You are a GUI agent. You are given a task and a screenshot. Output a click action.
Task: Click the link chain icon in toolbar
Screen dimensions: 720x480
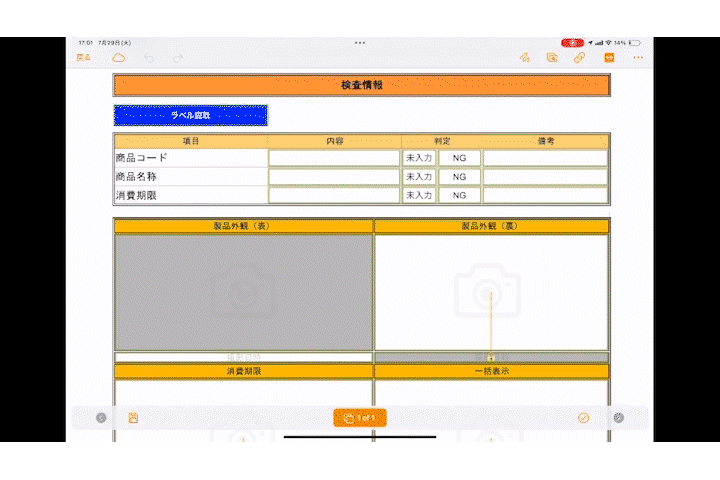coord(580,58)
